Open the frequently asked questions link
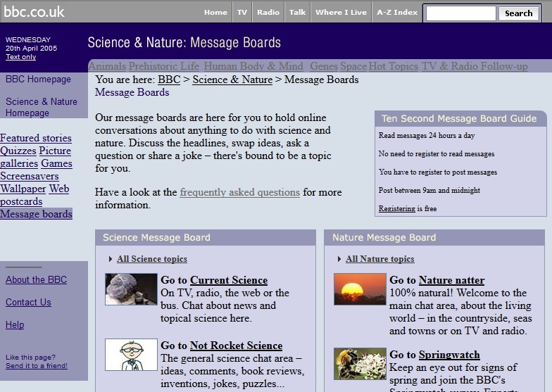Image resolution: width=552 pixels, height=392 pixels. (239, 192)
